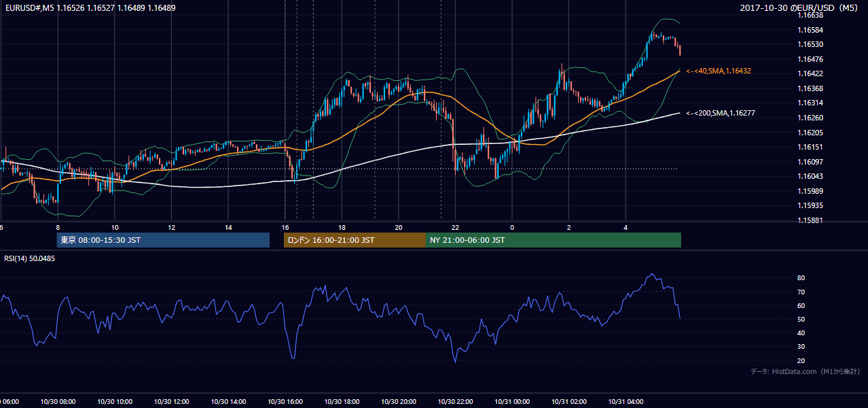This screenshot has height=408, width=868.
Task: Click hour tick 4 under the price chart
Action: coord(626,227)
